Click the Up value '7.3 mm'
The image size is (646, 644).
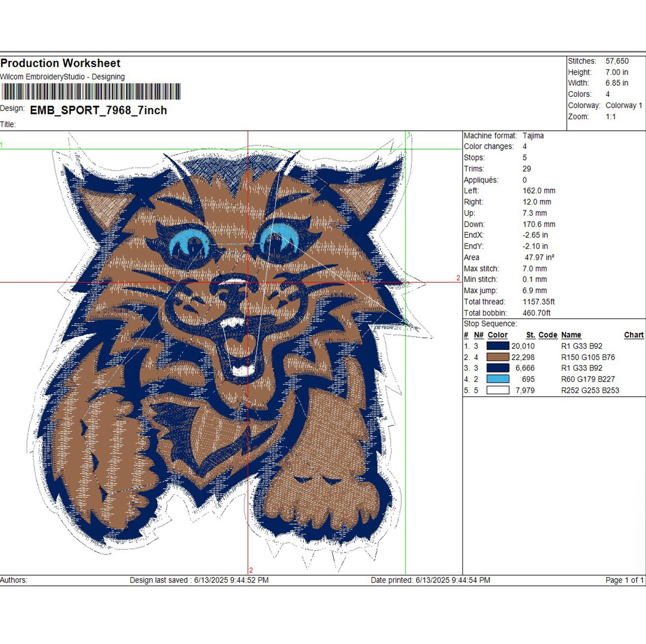tap(534, 213)
